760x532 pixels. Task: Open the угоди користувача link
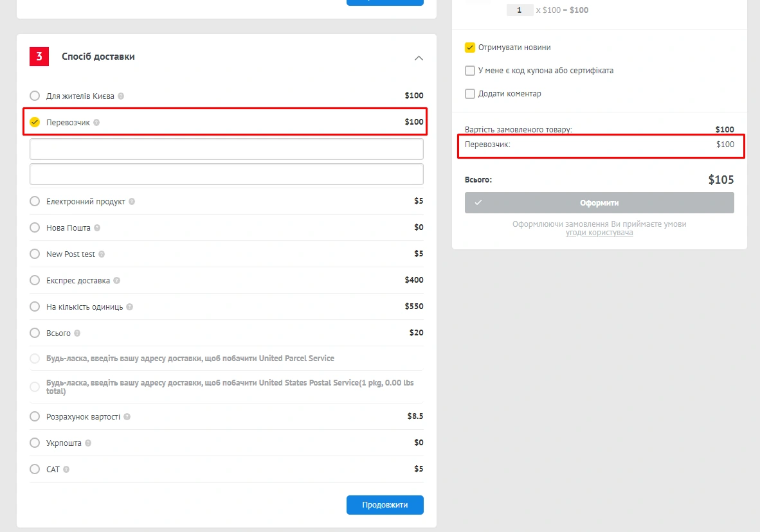(x=599, y=233)
